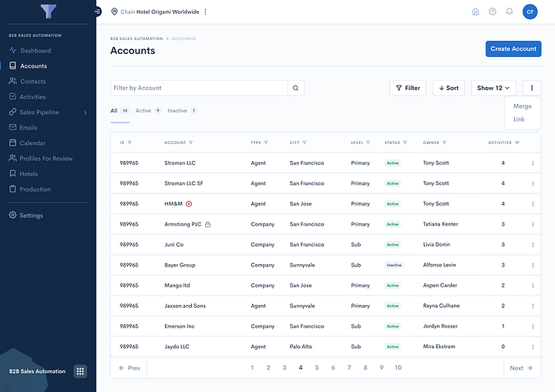Open row actions for Mango ltd

tap(533, 286)
